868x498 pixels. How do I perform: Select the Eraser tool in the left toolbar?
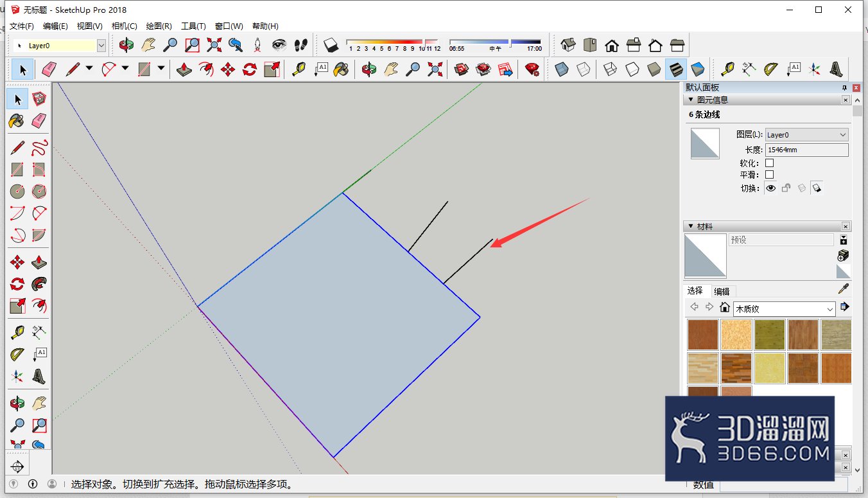(39, 121)
